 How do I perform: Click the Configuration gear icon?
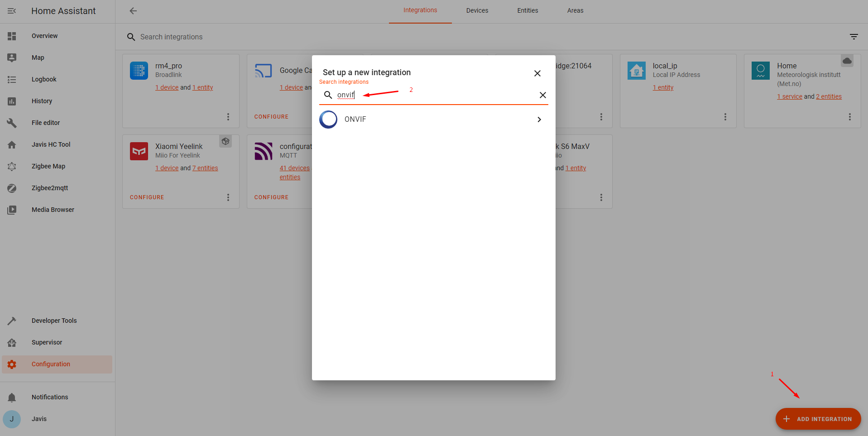[x=12, y=364]
